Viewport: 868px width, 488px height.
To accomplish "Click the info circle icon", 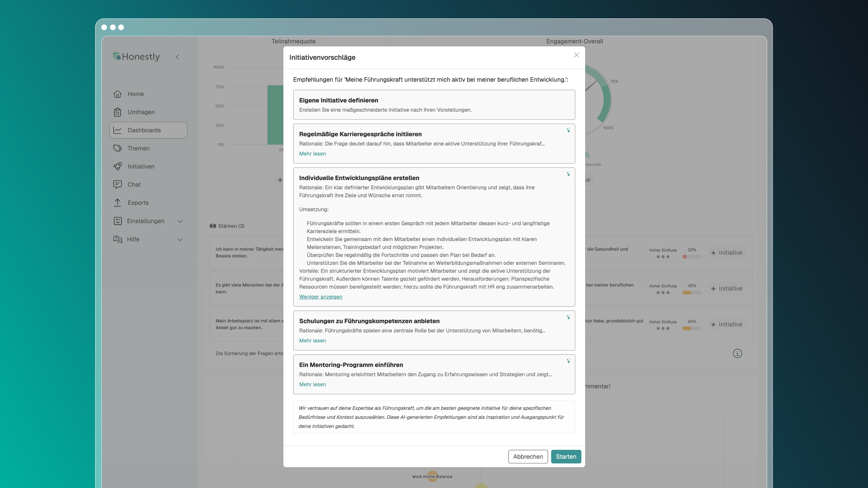I will (737, 353).
